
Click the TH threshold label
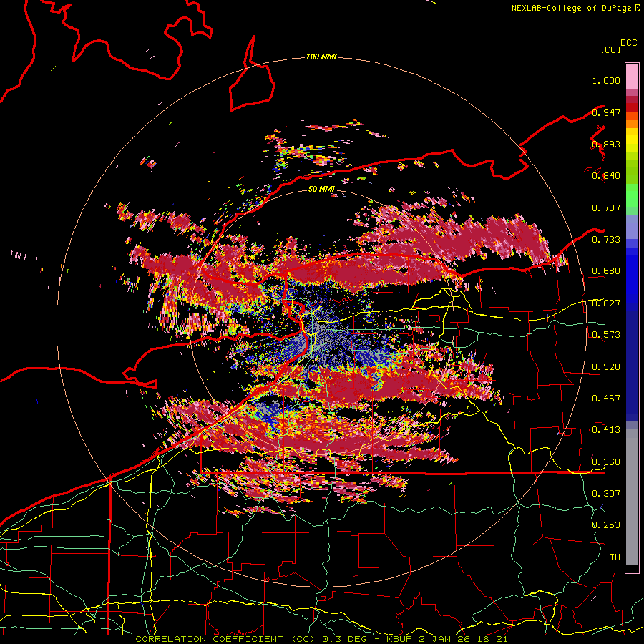point(615,557)
